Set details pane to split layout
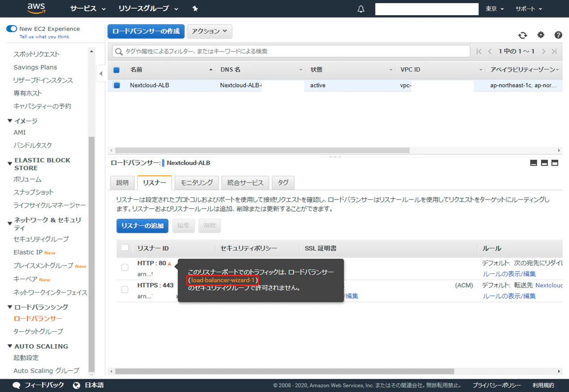The height and width of the screenshot is (392, 569). tap(544, 163)
